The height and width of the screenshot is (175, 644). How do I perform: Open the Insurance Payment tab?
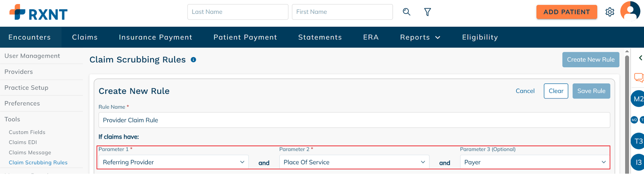click(156, 37)
